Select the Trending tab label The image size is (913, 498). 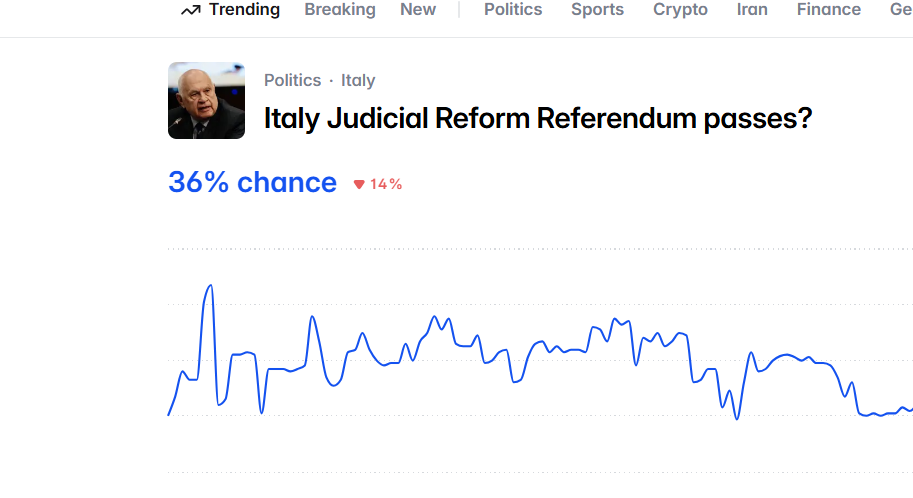(244, 10)
